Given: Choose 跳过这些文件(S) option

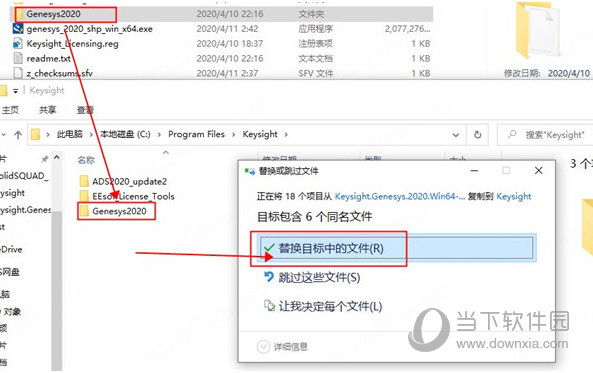Looking at the screenshot, I should 319,277.
